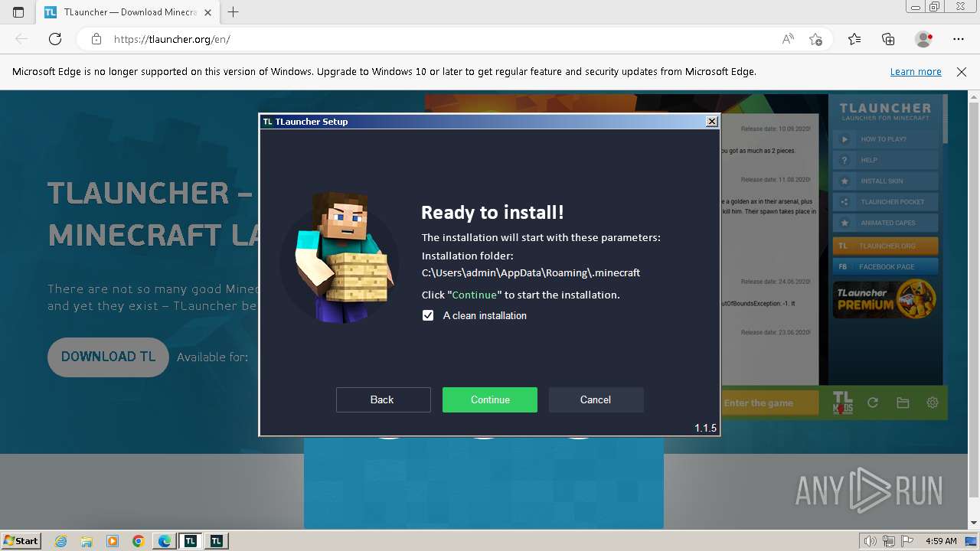Click the Steve character image
This screenshot has height=551, width=980.
339,257
